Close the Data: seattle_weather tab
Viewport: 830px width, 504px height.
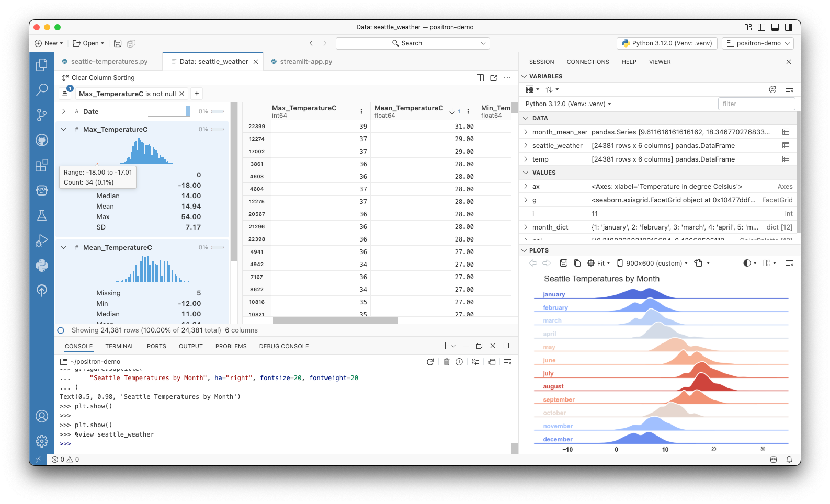[x=256, y=62]
